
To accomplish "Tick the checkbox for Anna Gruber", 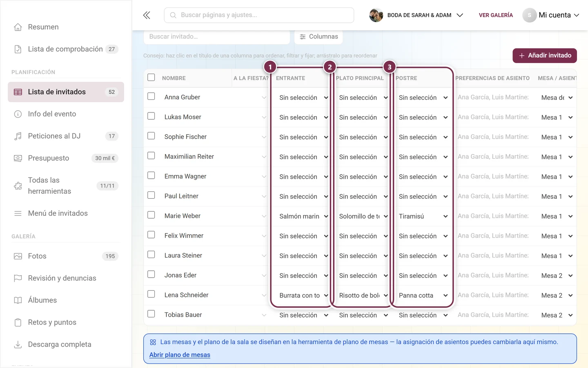I will pyautogui.click(x=151, y=96).
